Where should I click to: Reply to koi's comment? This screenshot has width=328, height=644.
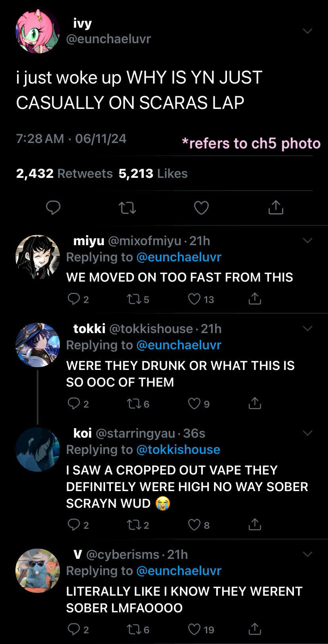click(74, 525)
